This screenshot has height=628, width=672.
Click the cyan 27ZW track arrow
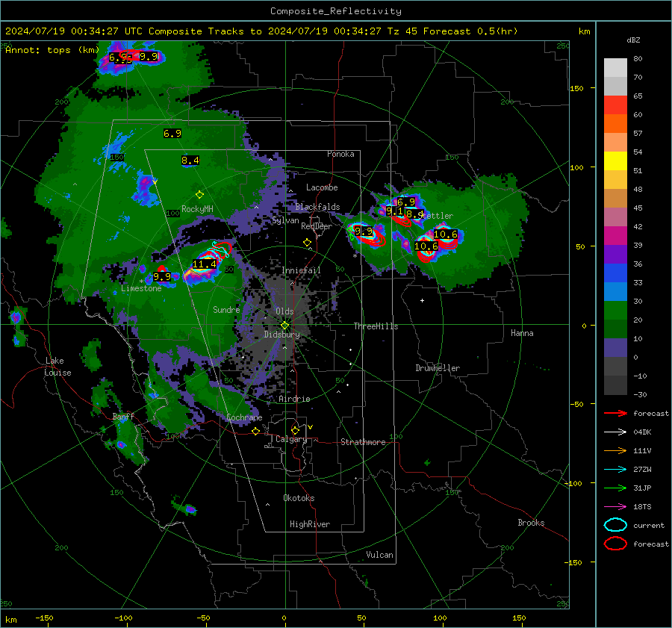pos(615,470)
